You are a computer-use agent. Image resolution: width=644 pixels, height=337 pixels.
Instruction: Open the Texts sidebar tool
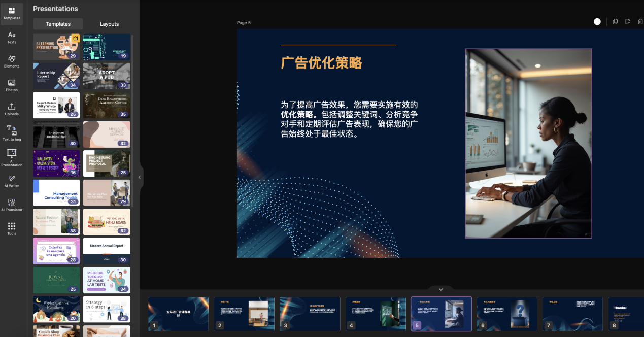(12, 38)
